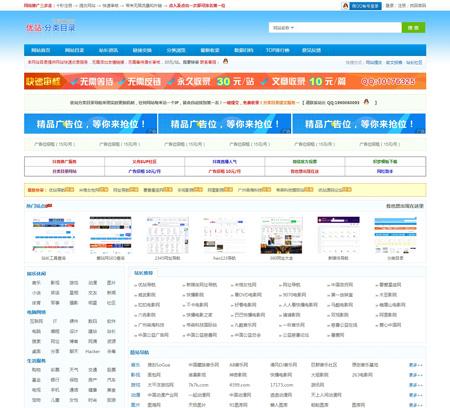
Task: Click the A8音乐网 link
Action: point(239,365)
